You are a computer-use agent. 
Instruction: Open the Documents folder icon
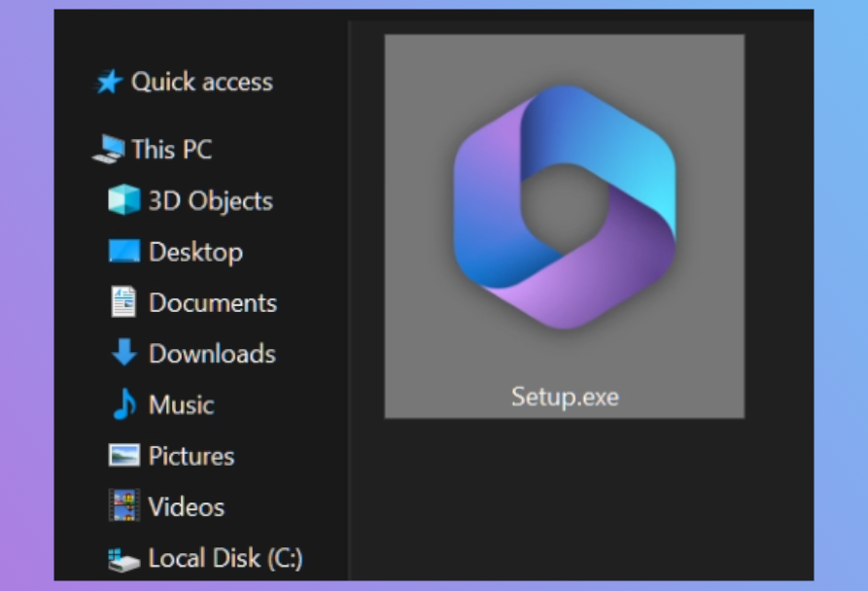coord(124,302)
